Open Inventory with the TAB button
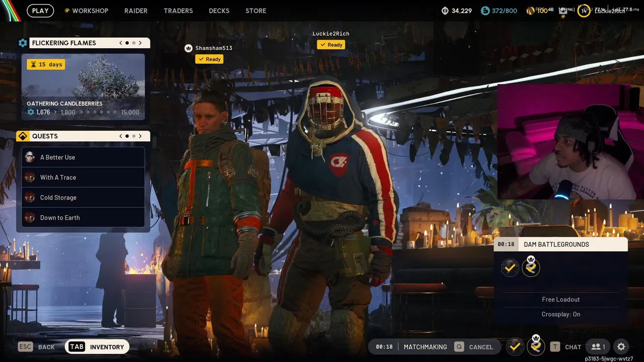This screenshot has height=362, width=644. [97, 347]
